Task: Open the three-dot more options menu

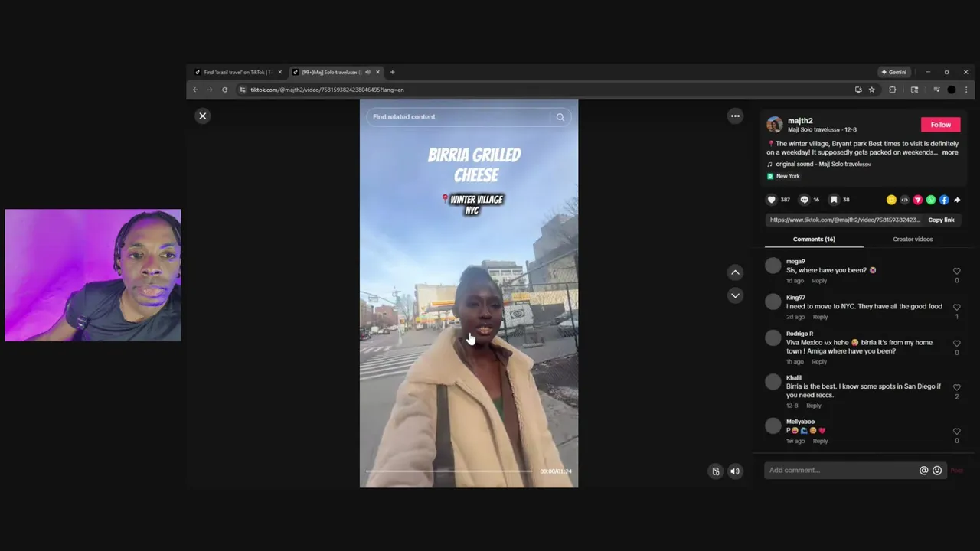Action: [735, 116]
